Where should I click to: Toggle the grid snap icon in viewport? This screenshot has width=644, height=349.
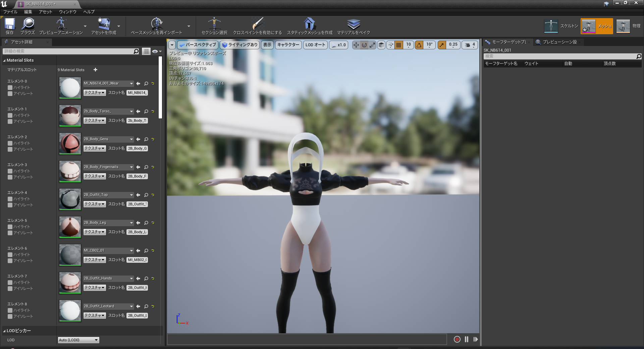tap(399, 45)
